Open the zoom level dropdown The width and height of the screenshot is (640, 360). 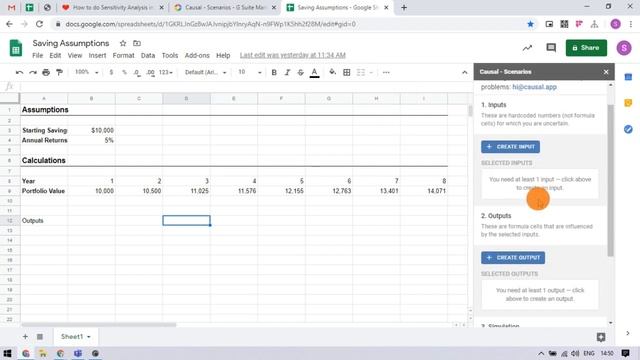(x=87, y=72)
